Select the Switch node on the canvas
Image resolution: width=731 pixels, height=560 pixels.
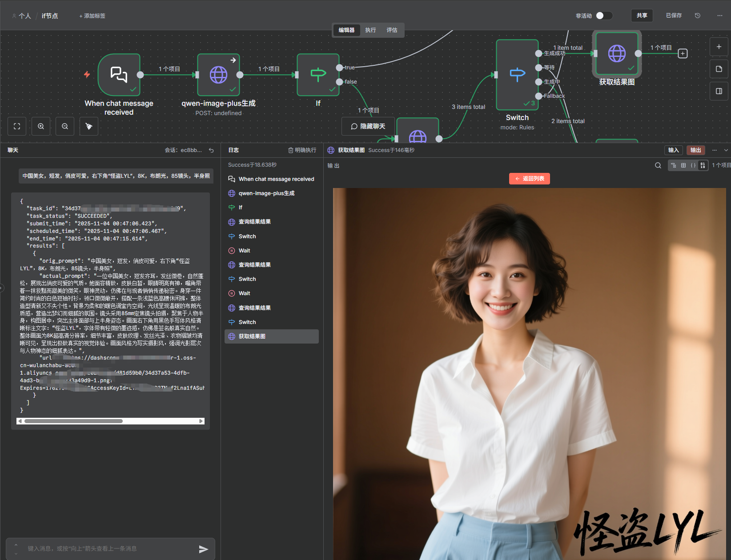[517, 75]
